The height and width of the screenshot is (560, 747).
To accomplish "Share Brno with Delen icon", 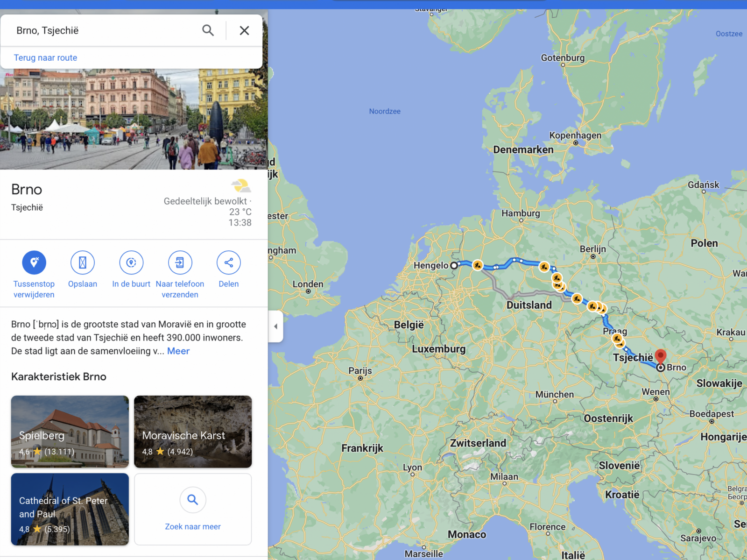I will click(x=229, y=262).
